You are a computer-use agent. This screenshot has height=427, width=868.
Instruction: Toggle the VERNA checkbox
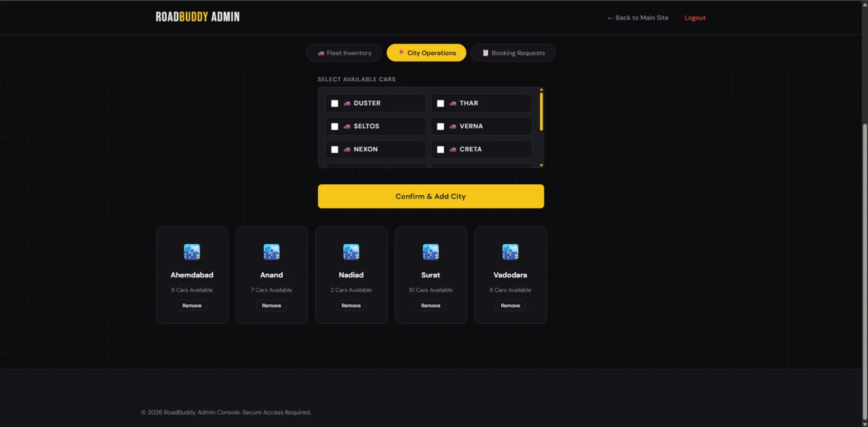tap(441, 127)
